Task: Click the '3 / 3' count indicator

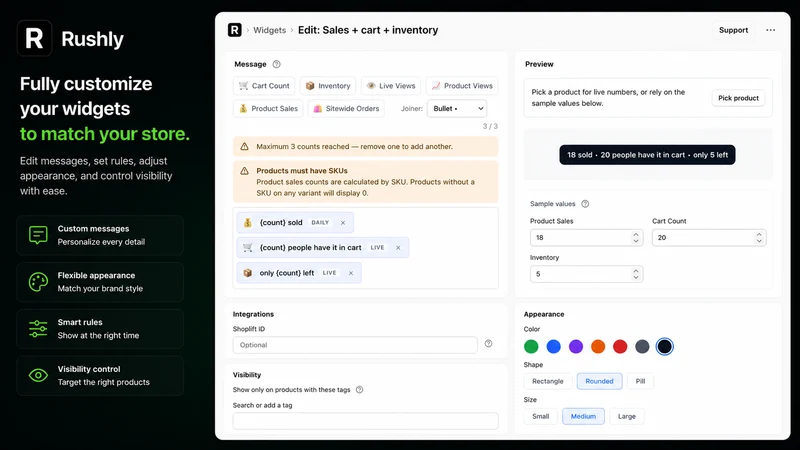Action: click(490, 127)
